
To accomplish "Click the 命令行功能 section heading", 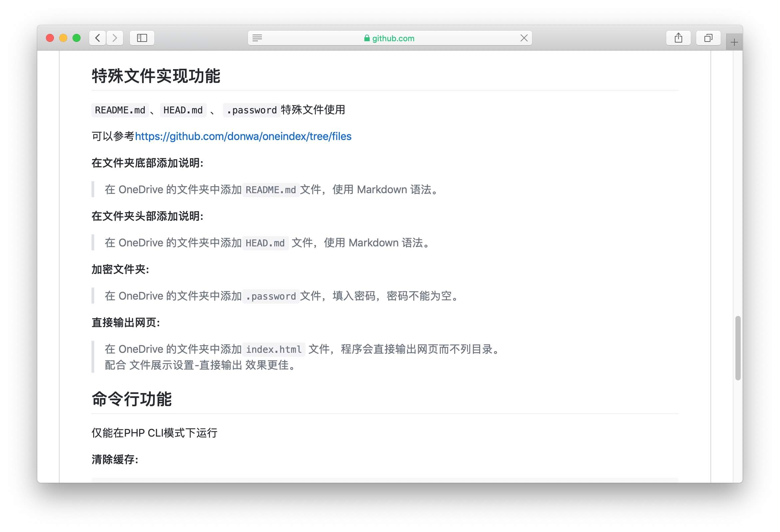I will click(131, 399).
